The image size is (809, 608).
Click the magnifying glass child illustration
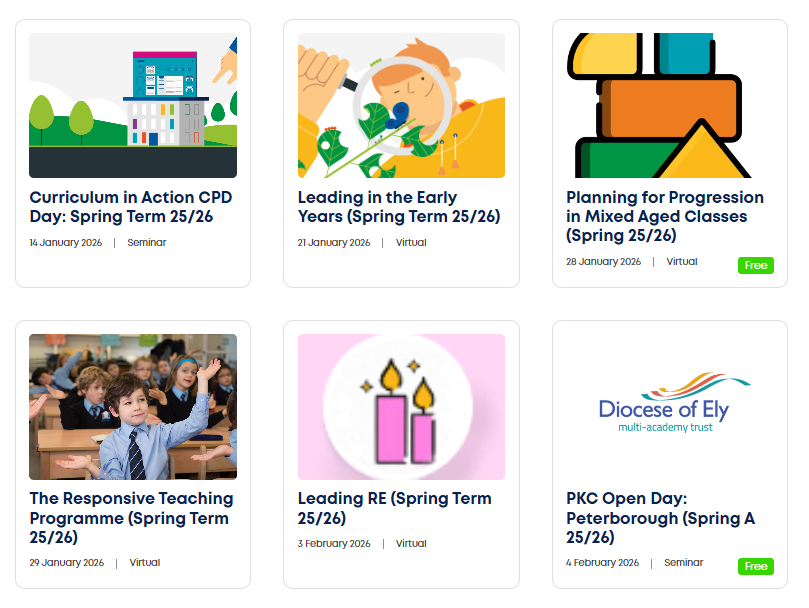pos(401,105)
